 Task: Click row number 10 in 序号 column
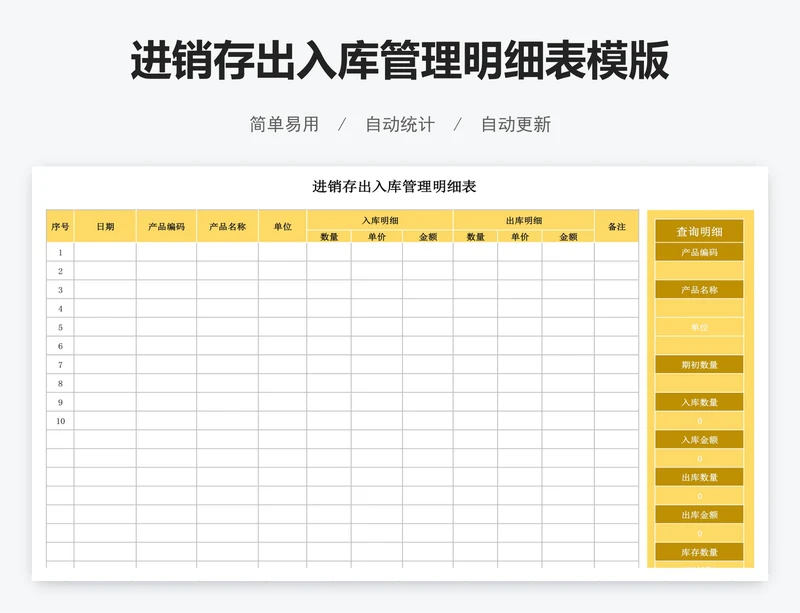[60, 421]
